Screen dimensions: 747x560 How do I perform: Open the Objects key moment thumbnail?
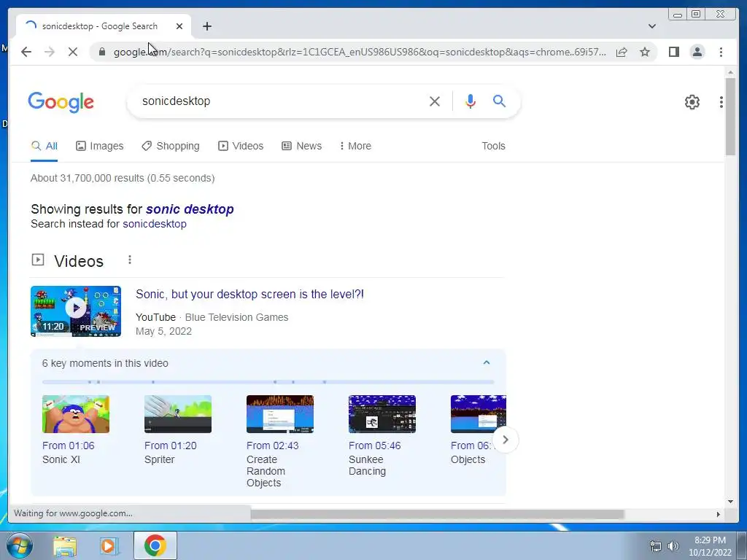coord(479,414)
